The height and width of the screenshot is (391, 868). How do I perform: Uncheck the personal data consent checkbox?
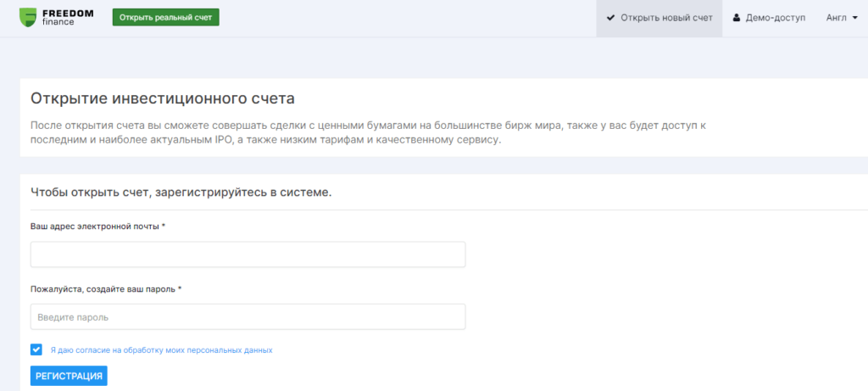pos(36,349)
